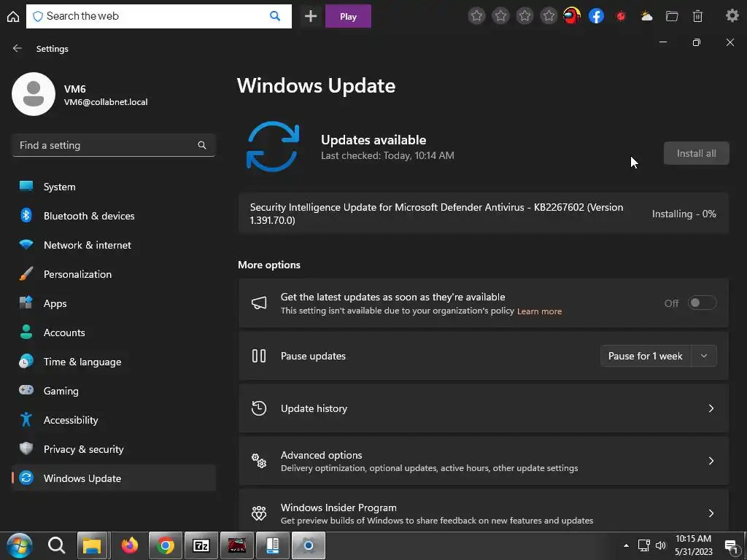The image size is (747, 560).
Task: Go to Personalization settings
Action: [113, 274]
